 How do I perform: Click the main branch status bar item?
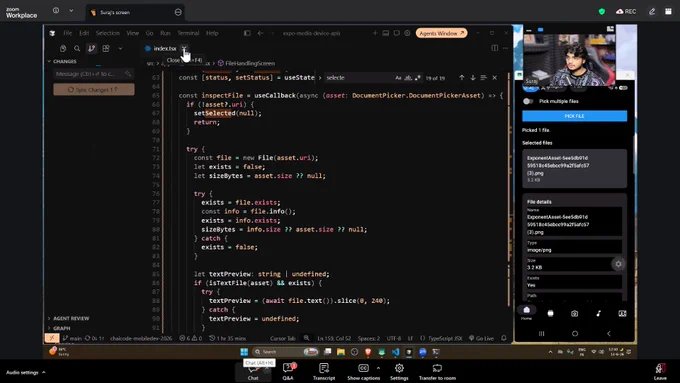[x=72, y=338]
